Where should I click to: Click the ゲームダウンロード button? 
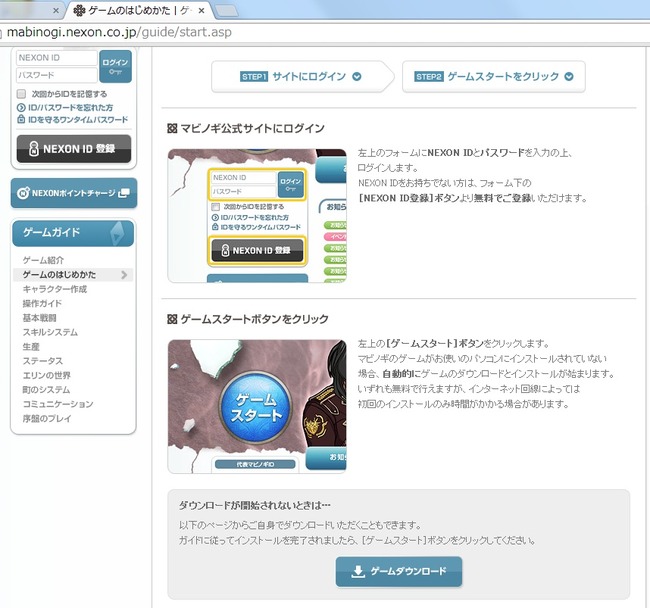(x=399, y=572)
